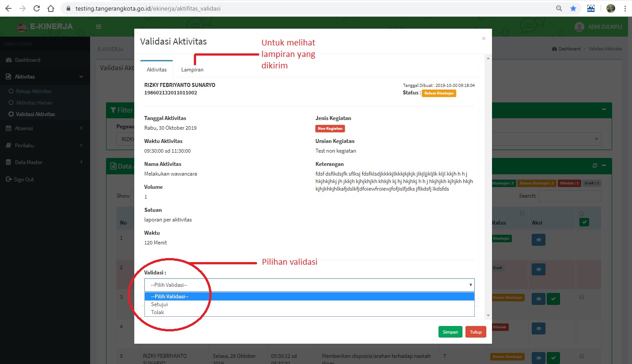Click the Dashboard sidebar item

[x=27, y=60]
